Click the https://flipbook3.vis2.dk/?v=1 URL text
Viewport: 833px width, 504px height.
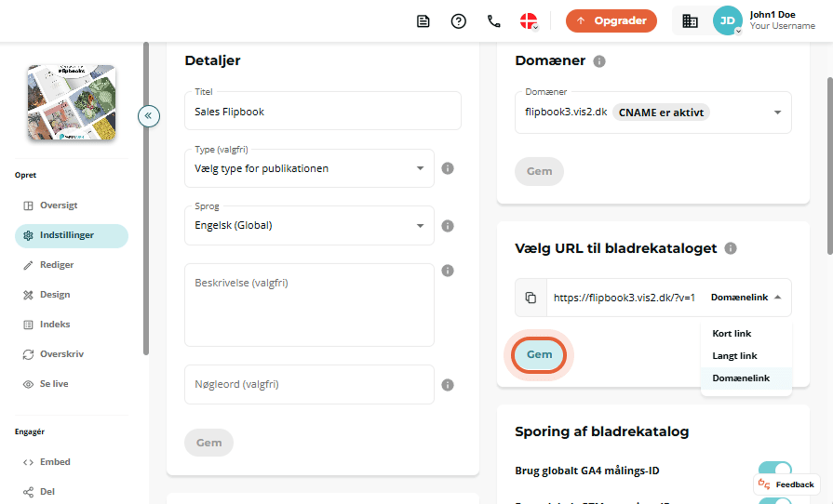[625, 298]
